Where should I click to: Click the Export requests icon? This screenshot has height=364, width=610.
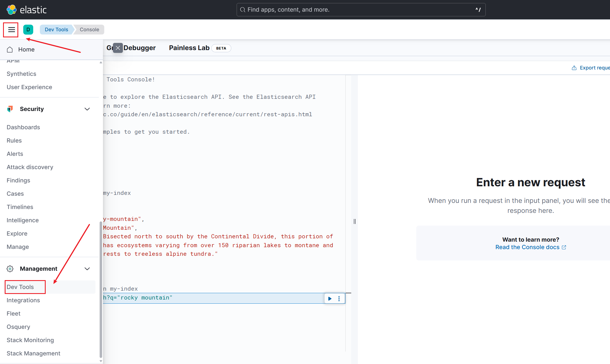tap(574, 68)
